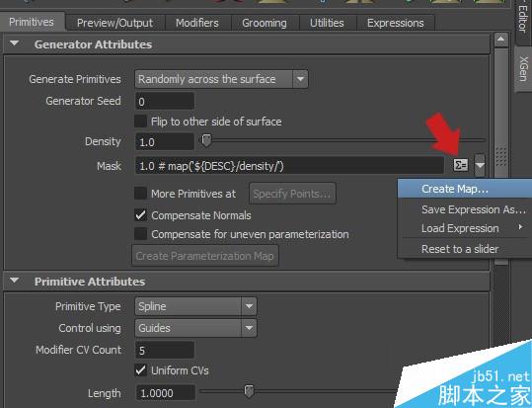Viewport: 532px width, 408px height.
Task: Click the Mask expression text field
Action: [x=289, y=166]
